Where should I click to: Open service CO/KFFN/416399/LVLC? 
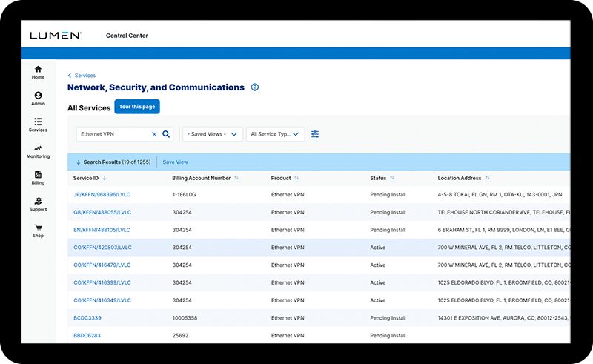[x=102, y=282]
